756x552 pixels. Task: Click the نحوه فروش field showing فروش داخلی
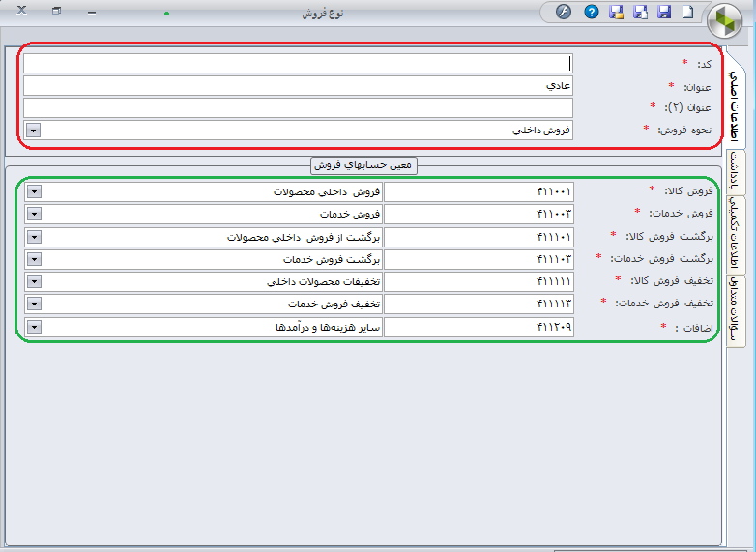(298, 131)
